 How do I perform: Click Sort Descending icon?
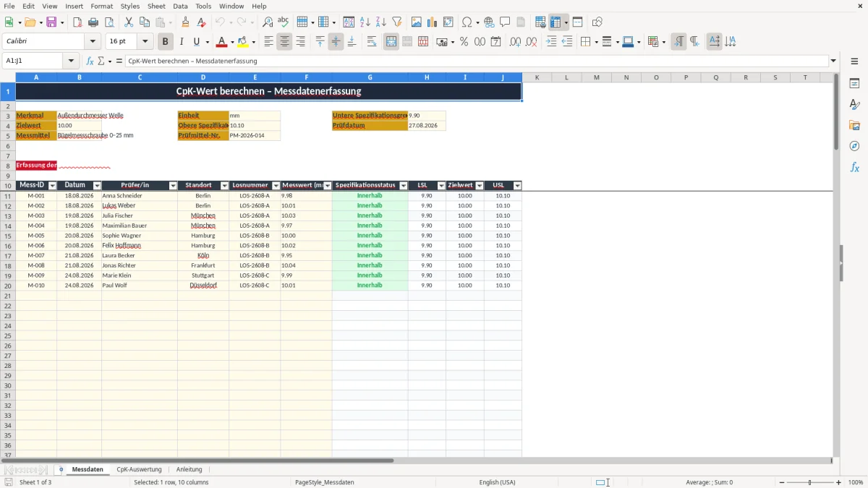pos(380,22)
